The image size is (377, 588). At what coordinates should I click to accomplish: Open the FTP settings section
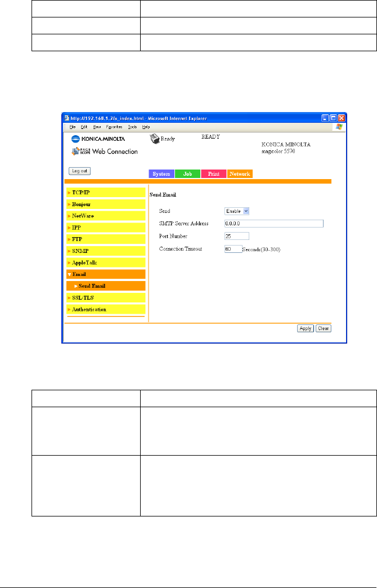[x=106, y=239]
